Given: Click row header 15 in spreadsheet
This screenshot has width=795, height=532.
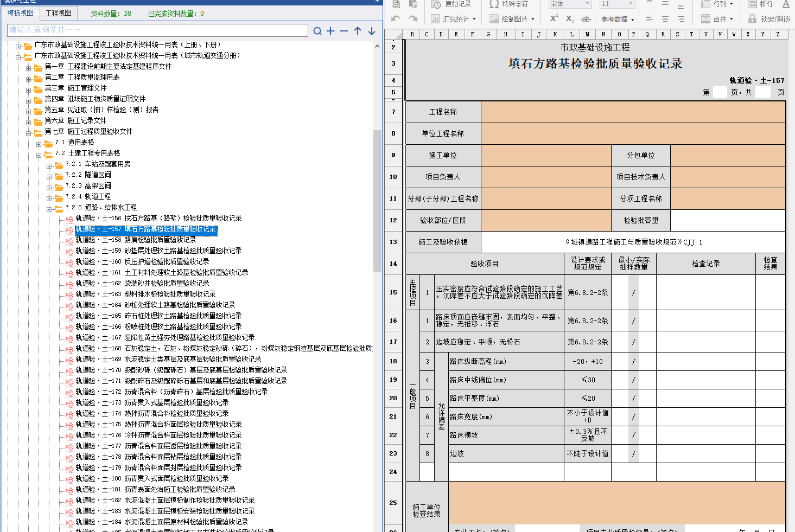Looking at the screenshot, I should 393,292.
